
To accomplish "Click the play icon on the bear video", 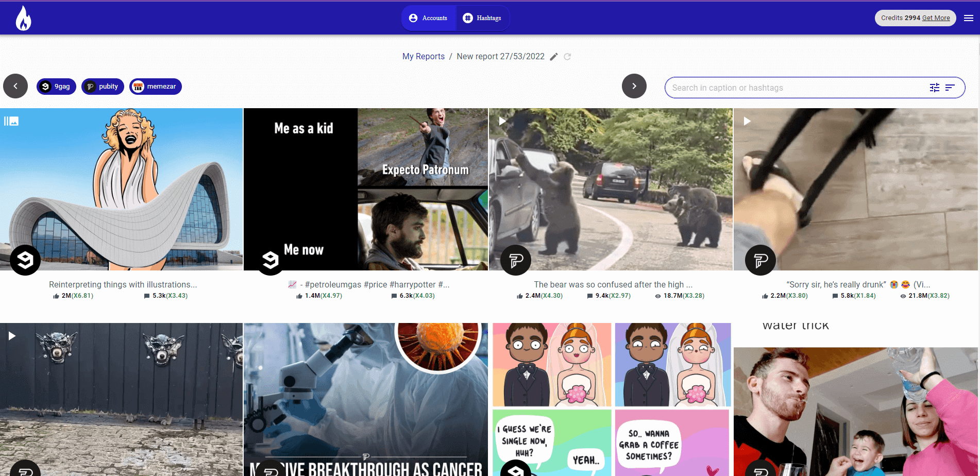I will (x=502, y=121).
